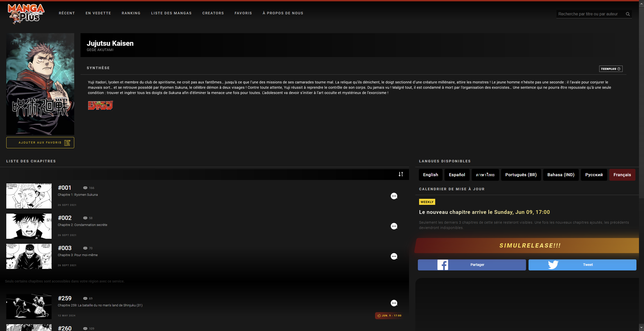Select Español language option
The width and height of the screenshot is (644, 331).
point(457,175)
